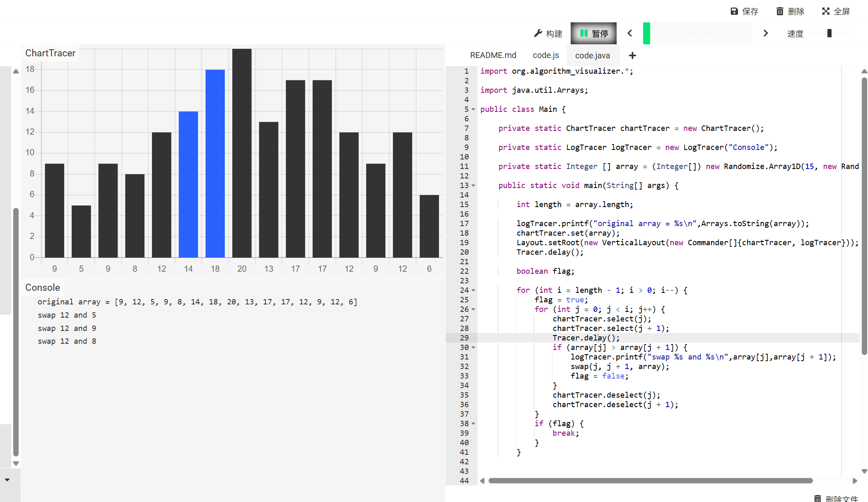Click the delete (删除) trash icon
This screenshot has width=868, height=502.
coord(780,11)
